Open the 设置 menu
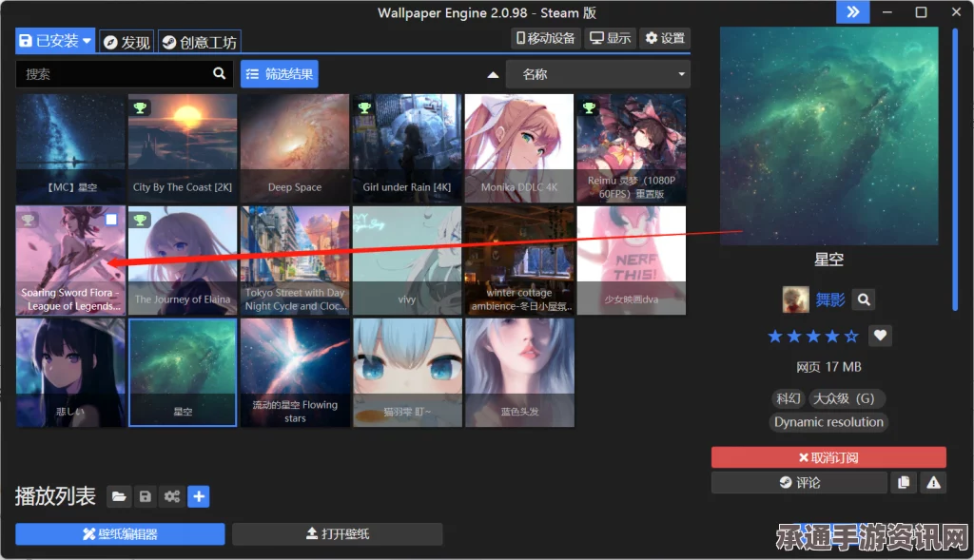974x560 pixels. click(665, 38)
